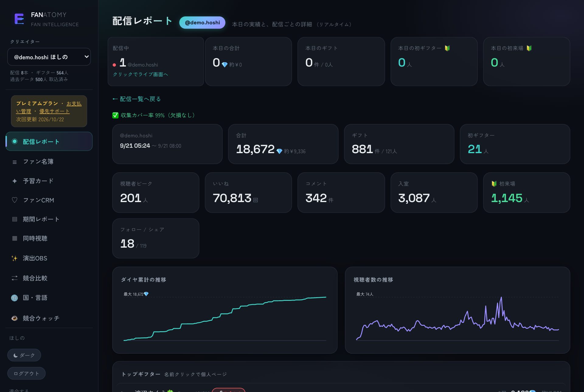Click the 同時視聴 grid icon
The height and width of the screenshot is (392, 584).
pyautogui.click(x=14, y=238)
